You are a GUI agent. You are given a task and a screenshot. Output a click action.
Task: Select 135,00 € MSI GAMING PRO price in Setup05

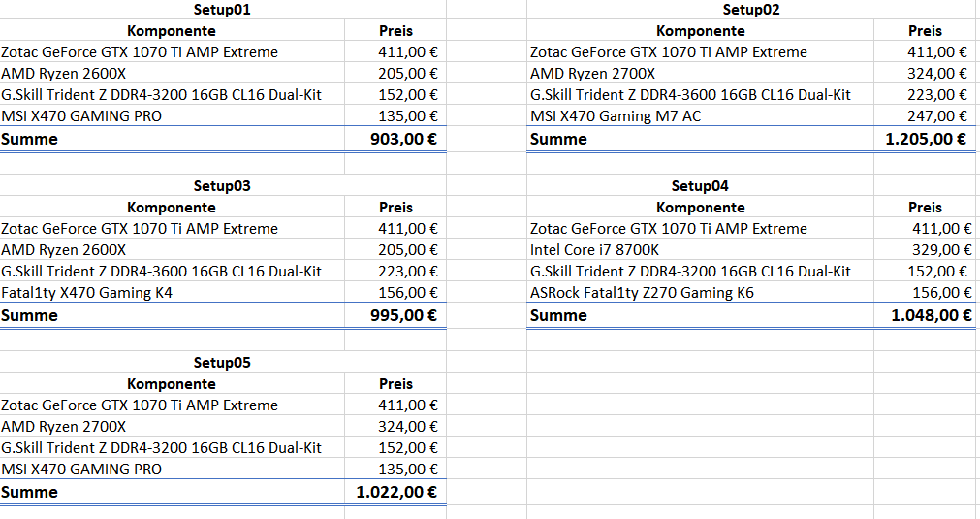coord(395,469)
